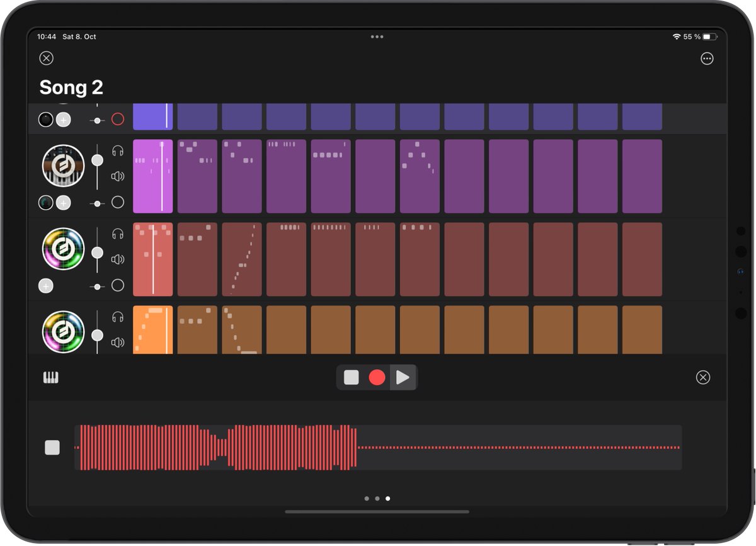The image size is (756, 546).
Task: Select the bright active orange clip
Action: click(x=152, y=330)
